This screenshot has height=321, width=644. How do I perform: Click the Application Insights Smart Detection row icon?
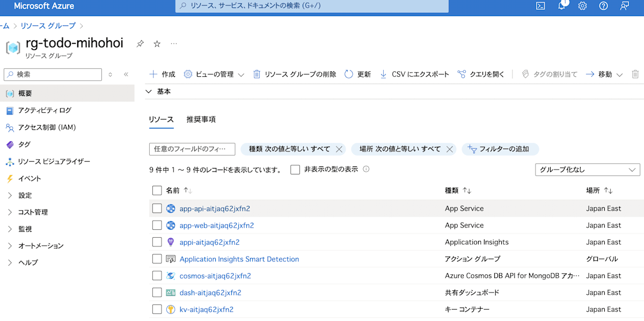point(171,259)
